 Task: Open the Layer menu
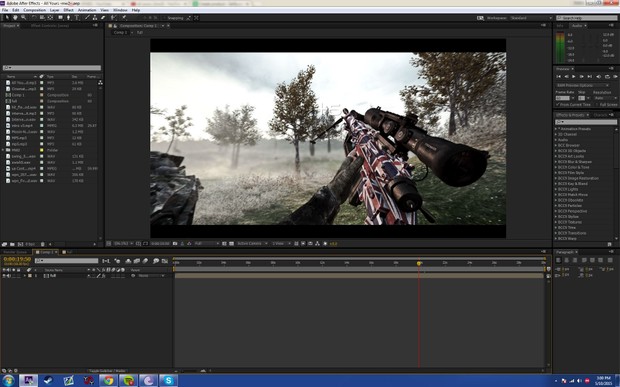point(55,10)
